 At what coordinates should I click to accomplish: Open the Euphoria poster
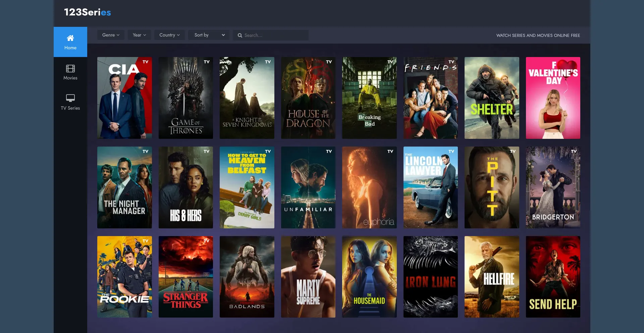(x=369, y=187)
